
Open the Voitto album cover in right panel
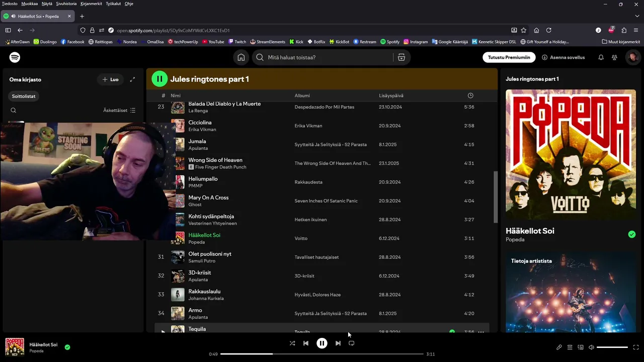tap(571, 154)
